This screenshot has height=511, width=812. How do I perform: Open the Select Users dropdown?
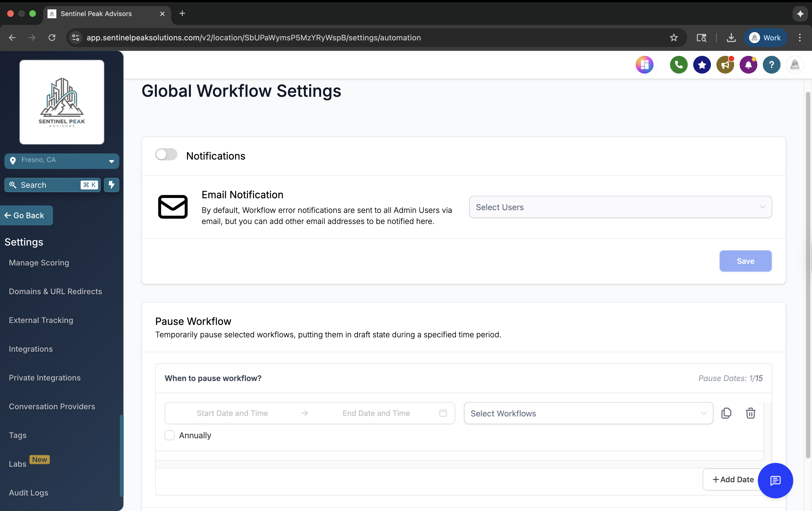coord(620,207)
